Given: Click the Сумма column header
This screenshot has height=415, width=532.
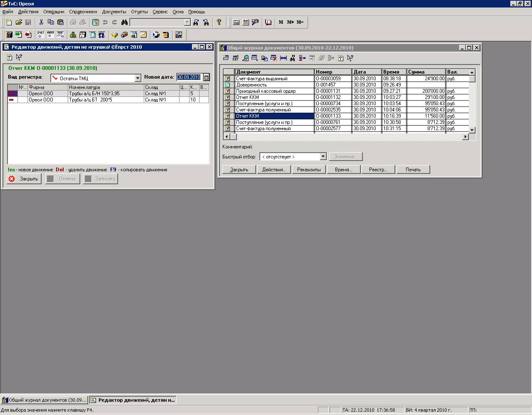Looking at the screenshot, I should (426, 72).
